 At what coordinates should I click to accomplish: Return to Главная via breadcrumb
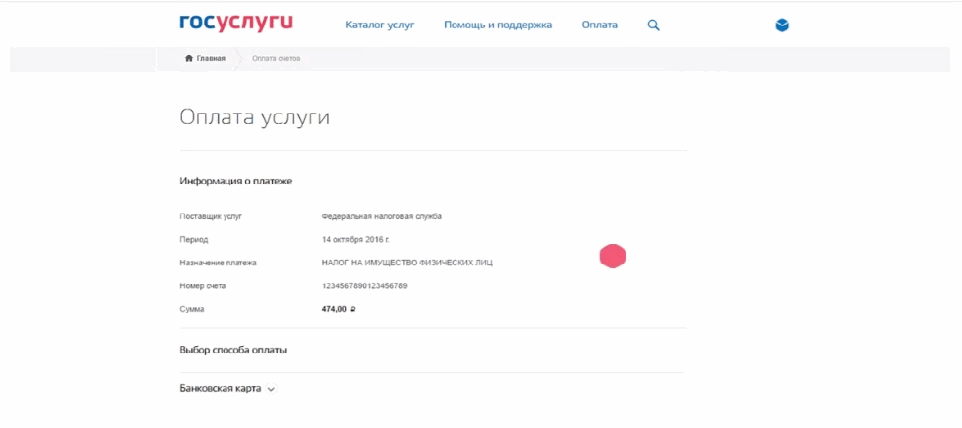tap(211, 59)
